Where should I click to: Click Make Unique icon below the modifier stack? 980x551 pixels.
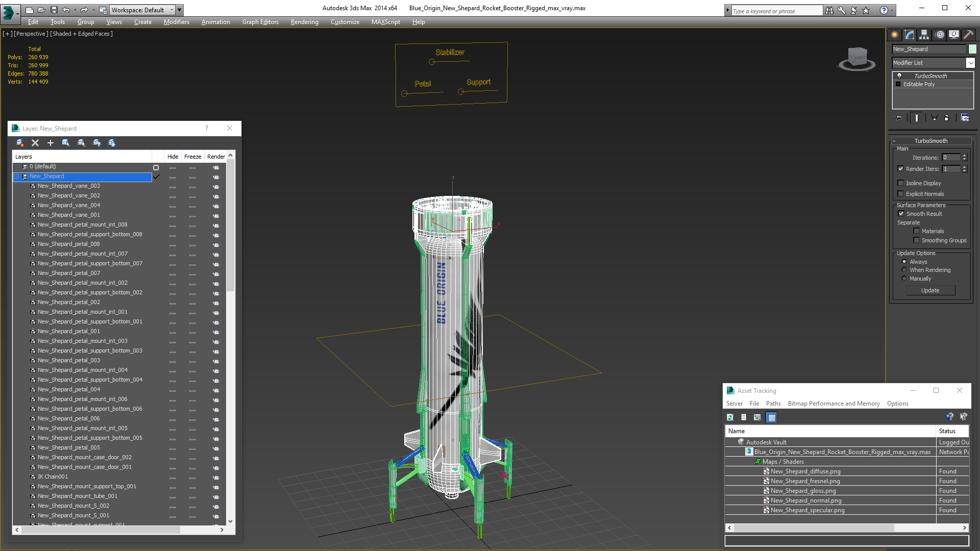click(x=935, y=118)
